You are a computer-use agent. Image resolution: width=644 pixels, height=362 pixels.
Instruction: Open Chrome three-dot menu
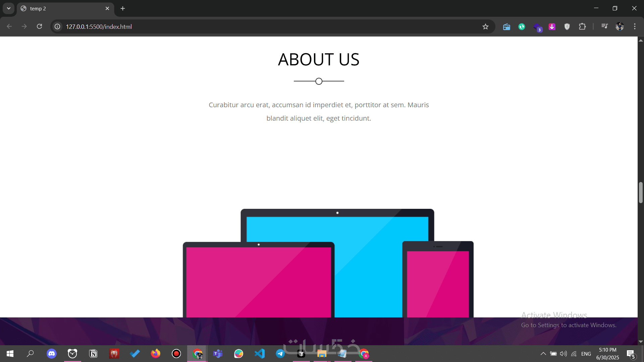point(635,26)
